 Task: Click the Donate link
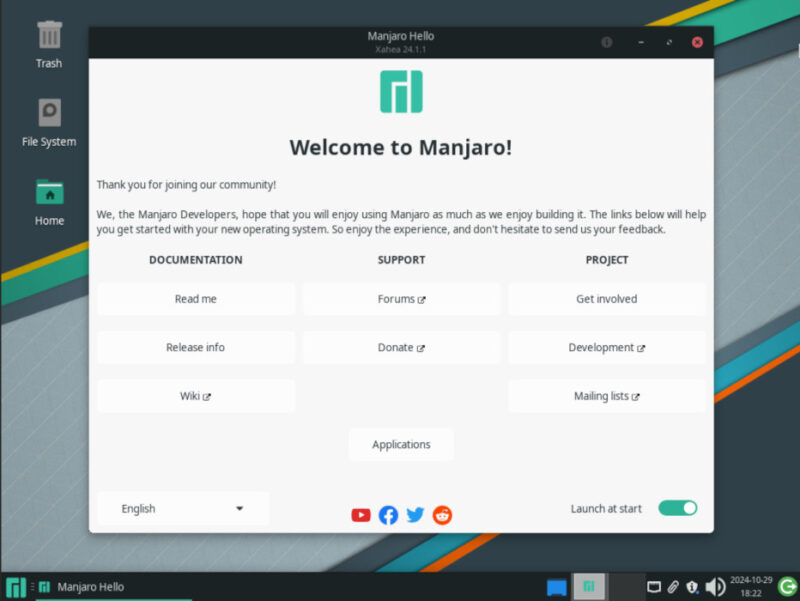pyautogui.click(x=401, y=347)
